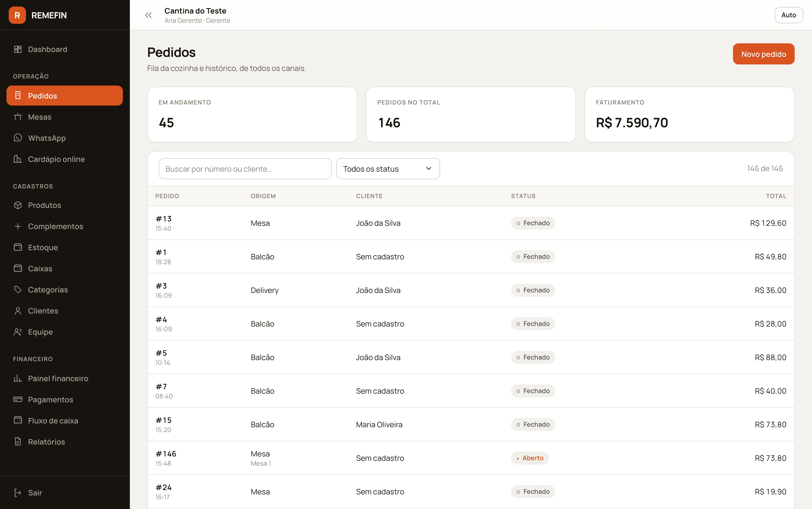Go to Mesas section
Image resolution: width=812 pixels, height=509 pixels.
[x=65, y=117]
